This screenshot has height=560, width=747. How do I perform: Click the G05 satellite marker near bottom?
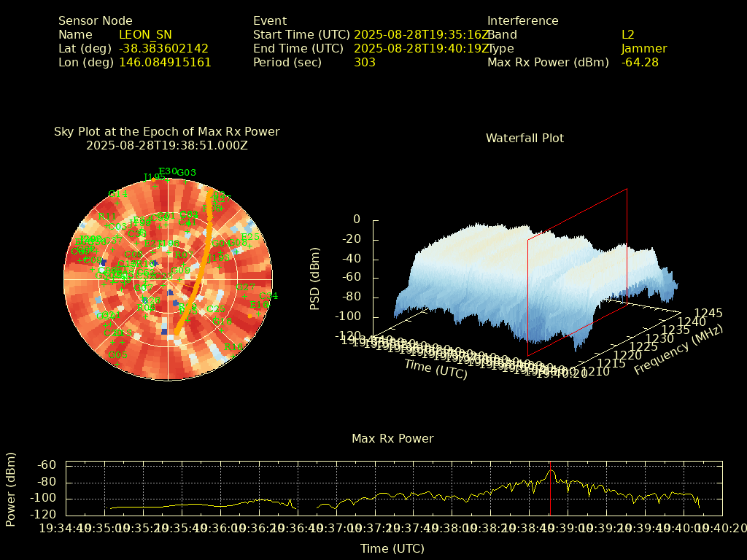click(x=117, y=355)
